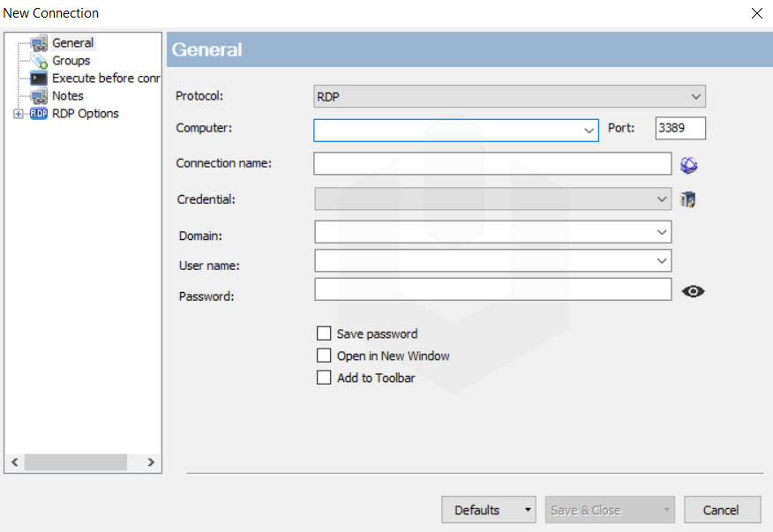Image resolution: width=773 pixels, height=532 pixels.
Task: Select RDP Options in the tree
Action: pyautogui.click(x=86, y=114)
